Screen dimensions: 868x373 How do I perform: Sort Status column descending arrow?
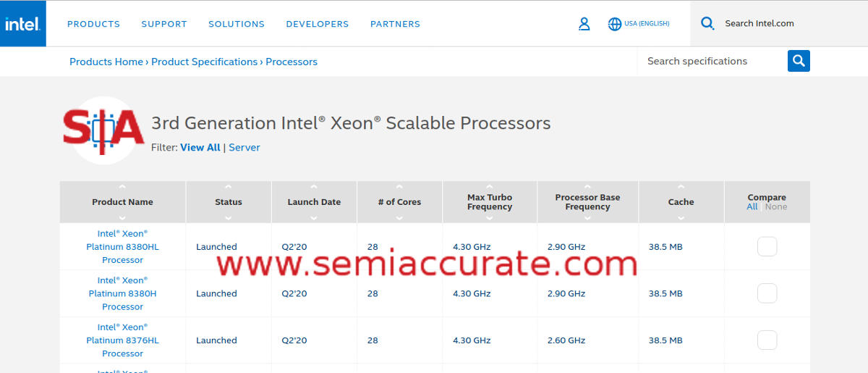(229, 217)
